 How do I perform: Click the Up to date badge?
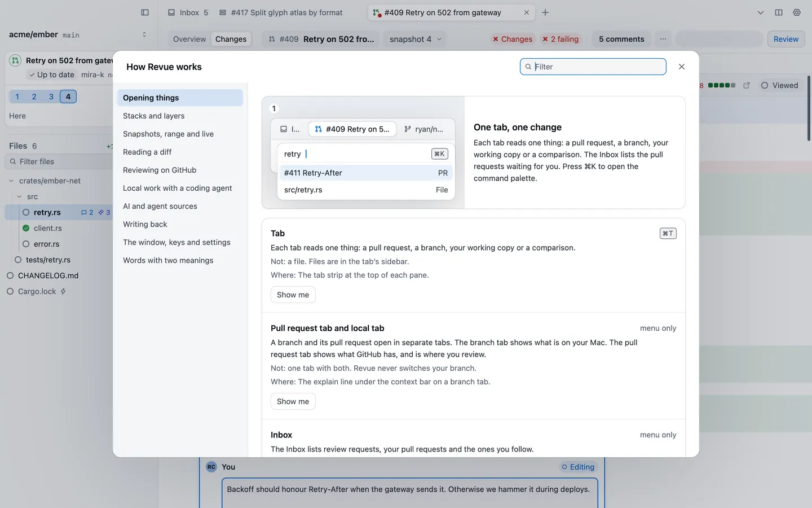pyautogui.click(x=52, y=75)
